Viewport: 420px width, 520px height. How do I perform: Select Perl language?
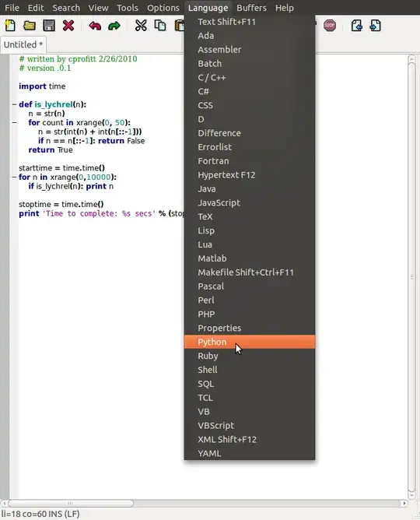[250, 300]
